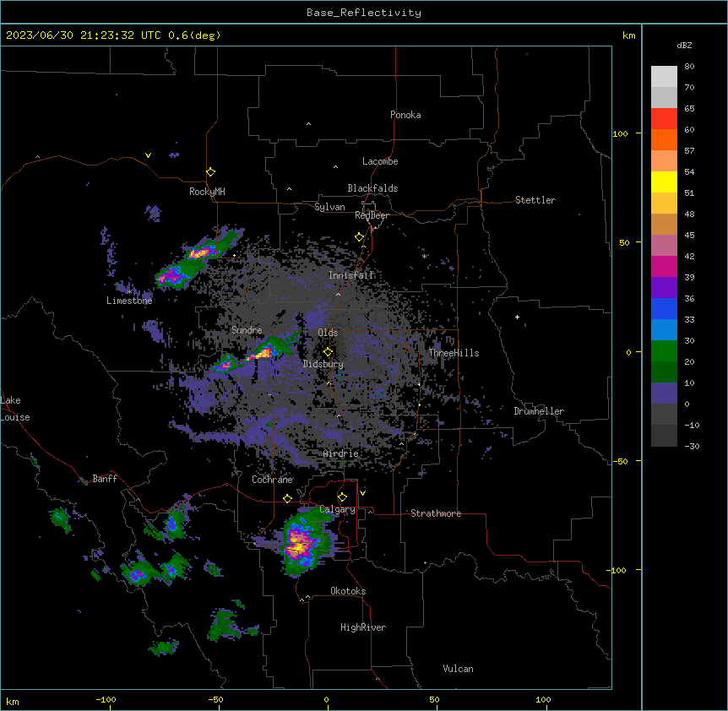This screenshot has width=728, height=711.
Task: Pick the red 60-65 dBZ legend color
Action: pyautogui.click(x=664, y=118)
